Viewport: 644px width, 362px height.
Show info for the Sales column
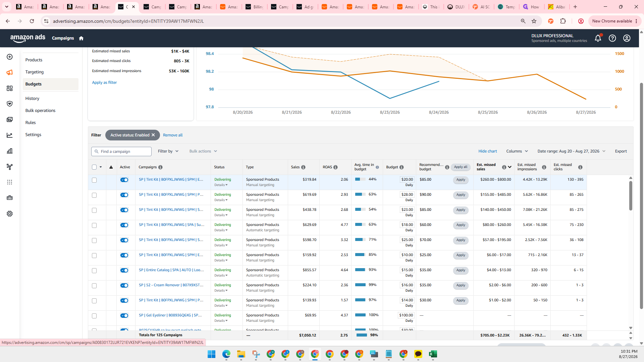pos(303,167)
